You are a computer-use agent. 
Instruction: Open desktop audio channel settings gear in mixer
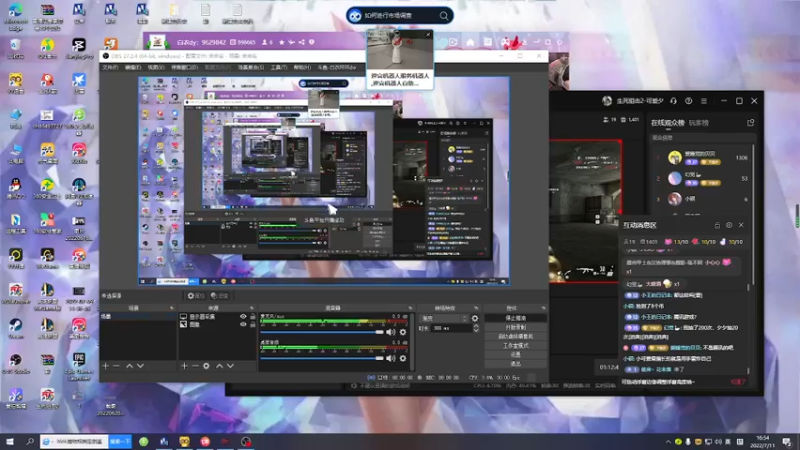coord(403,358)
